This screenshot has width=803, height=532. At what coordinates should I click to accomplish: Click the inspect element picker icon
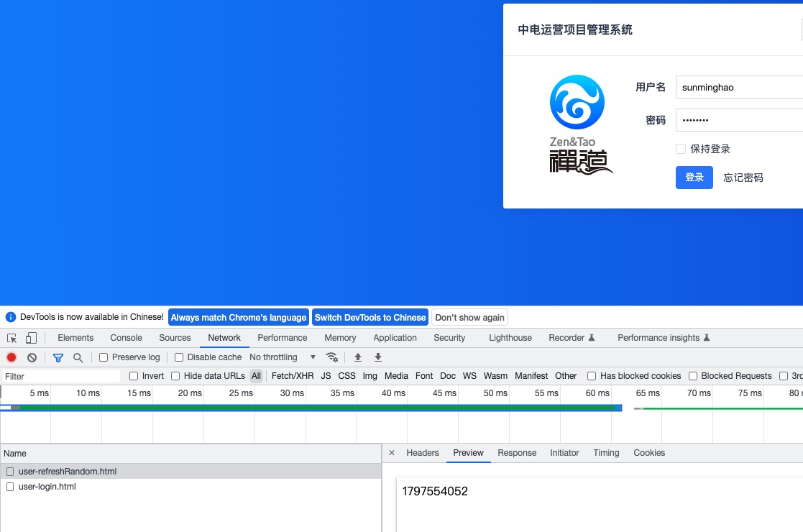pos(12,338)
